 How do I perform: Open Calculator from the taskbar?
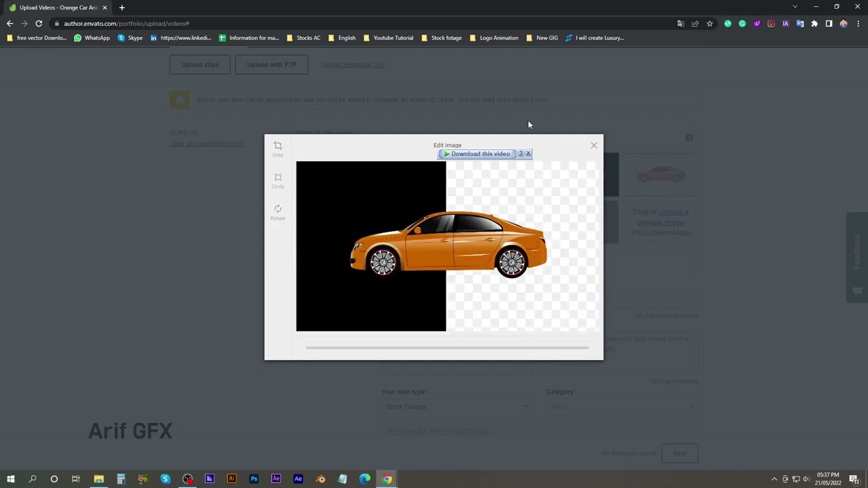(x=121, y=479)
